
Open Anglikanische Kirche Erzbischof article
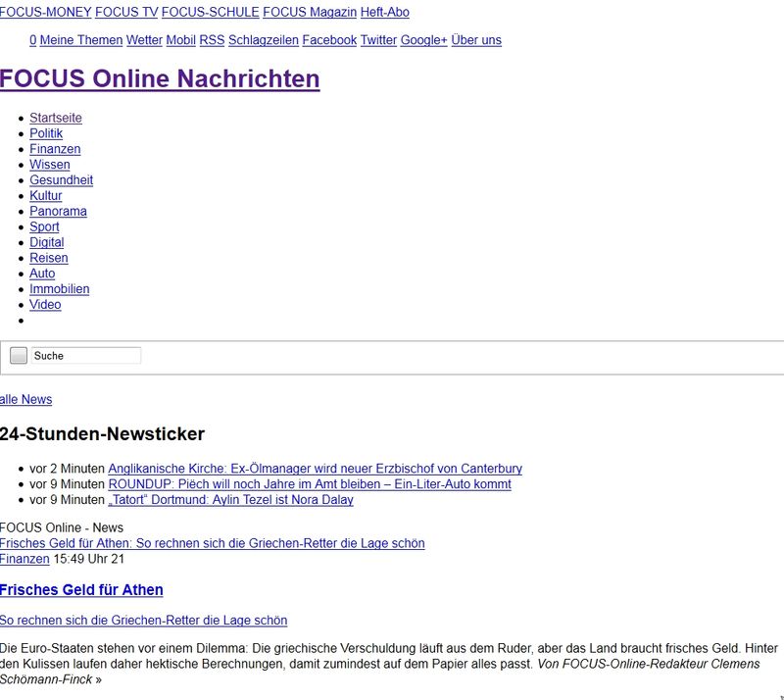[x=315, y=469]
